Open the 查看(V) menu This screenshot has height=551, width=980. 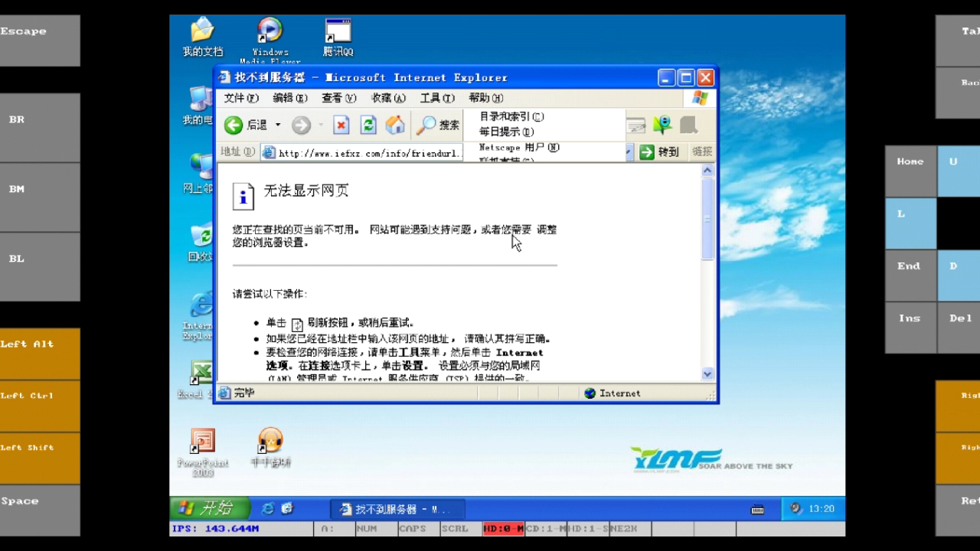pyautogui.click(x=339, y=98)
